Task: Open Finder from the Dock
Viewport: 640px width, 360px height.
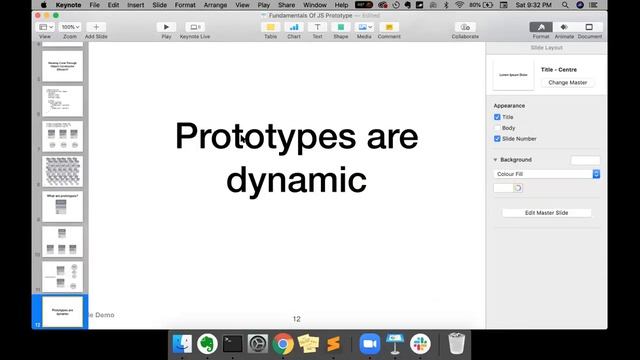Action: click(x=182, y=344)
